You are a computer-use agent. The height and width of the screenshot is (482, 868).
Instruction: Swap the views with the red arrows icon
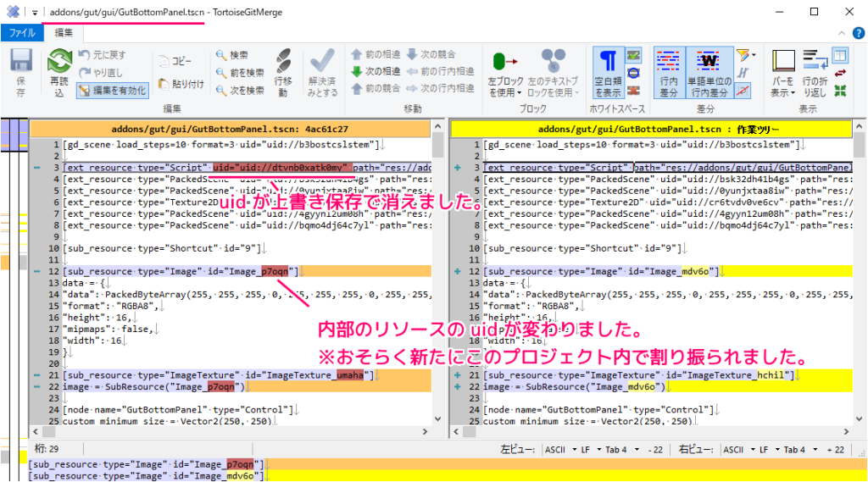coord(840,73)
